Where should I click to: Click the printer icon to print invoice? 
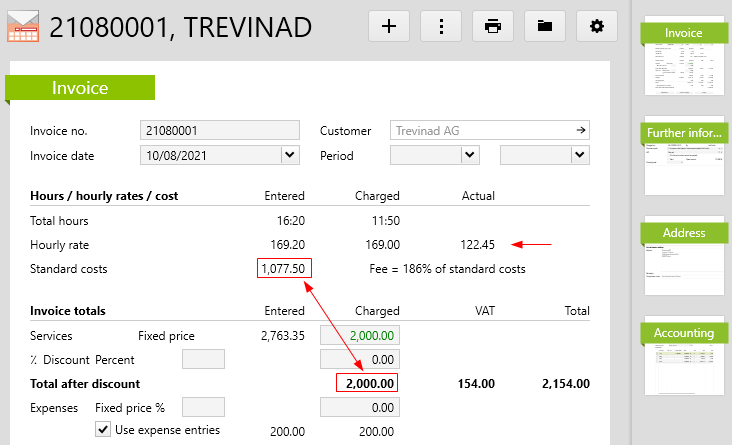(493, 26)
